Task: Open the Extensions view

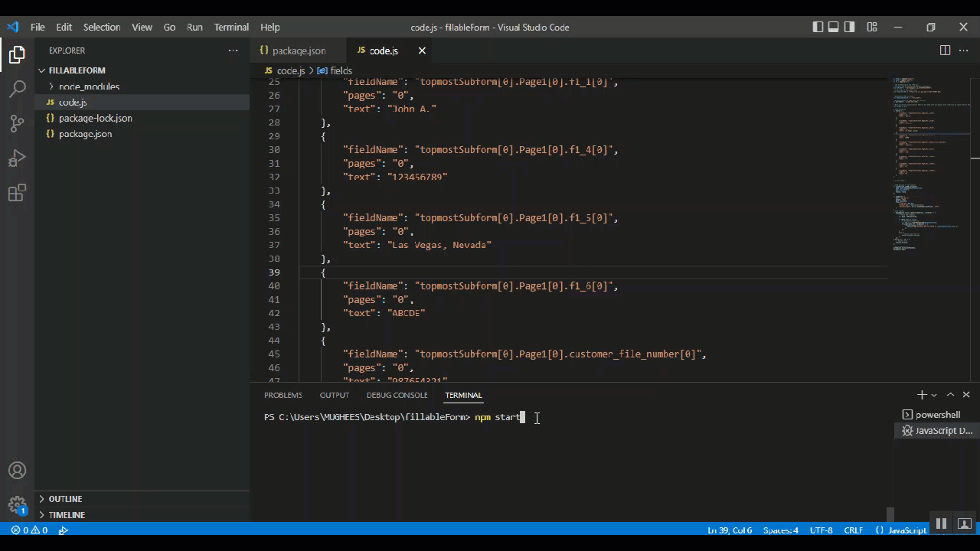Action: pos(17,193)
